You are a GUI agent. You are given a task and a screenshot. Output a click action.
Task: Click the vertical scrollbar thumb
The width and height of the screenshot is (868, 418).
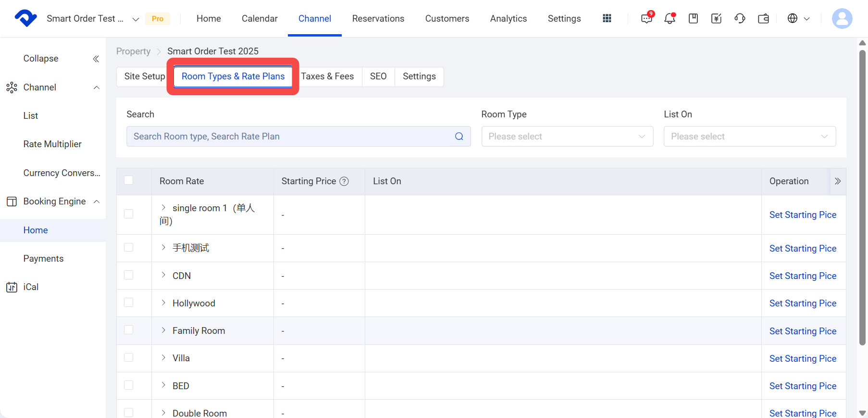point(862,197)
